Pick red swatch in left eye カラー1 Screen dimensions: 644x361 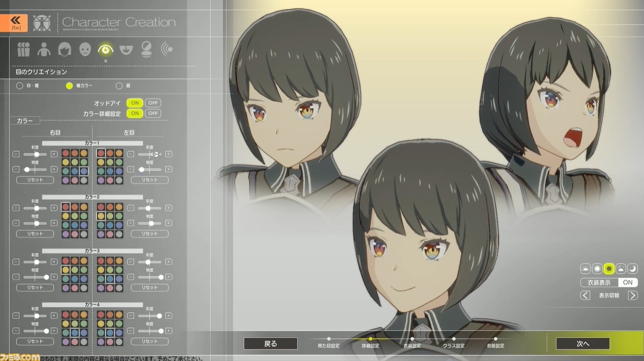[101, 153]
